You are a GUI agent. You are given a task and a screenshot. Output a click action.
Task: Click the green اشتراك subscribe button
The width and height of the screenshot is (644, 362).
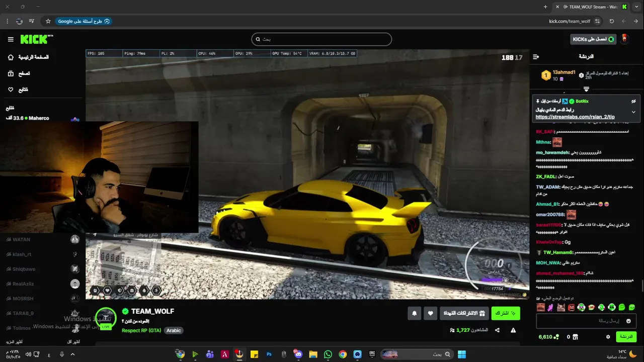click(x=506, y=313)
